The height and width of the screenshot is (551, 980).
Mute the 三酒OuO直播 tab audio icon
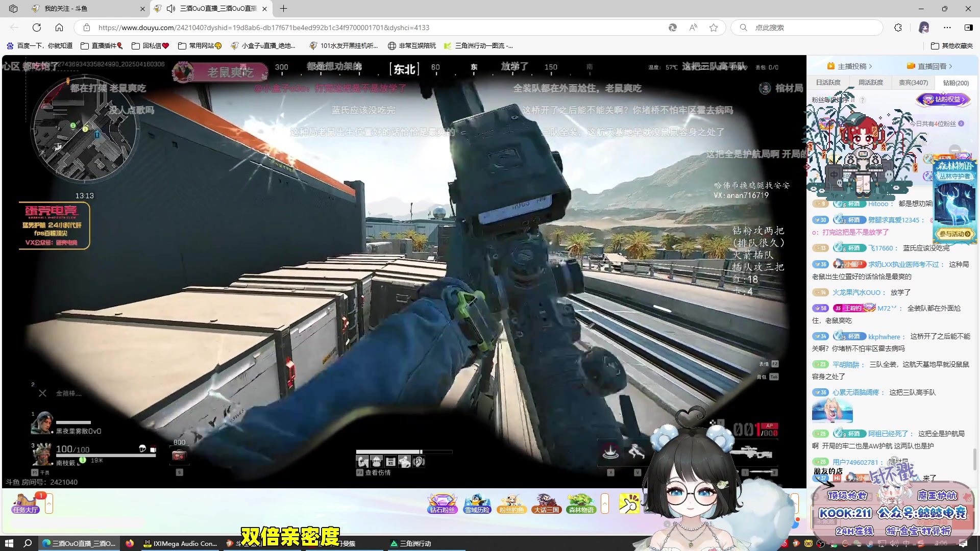click(171, 9)
